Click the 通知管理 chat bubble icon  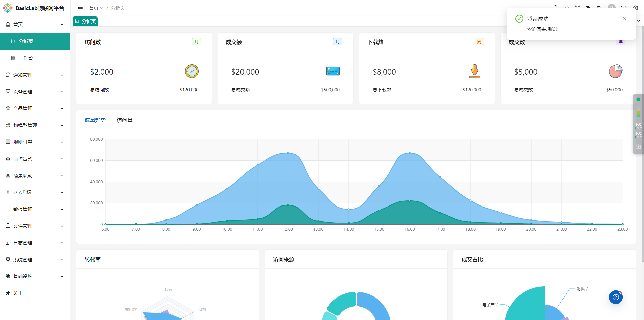click(8, 75)
